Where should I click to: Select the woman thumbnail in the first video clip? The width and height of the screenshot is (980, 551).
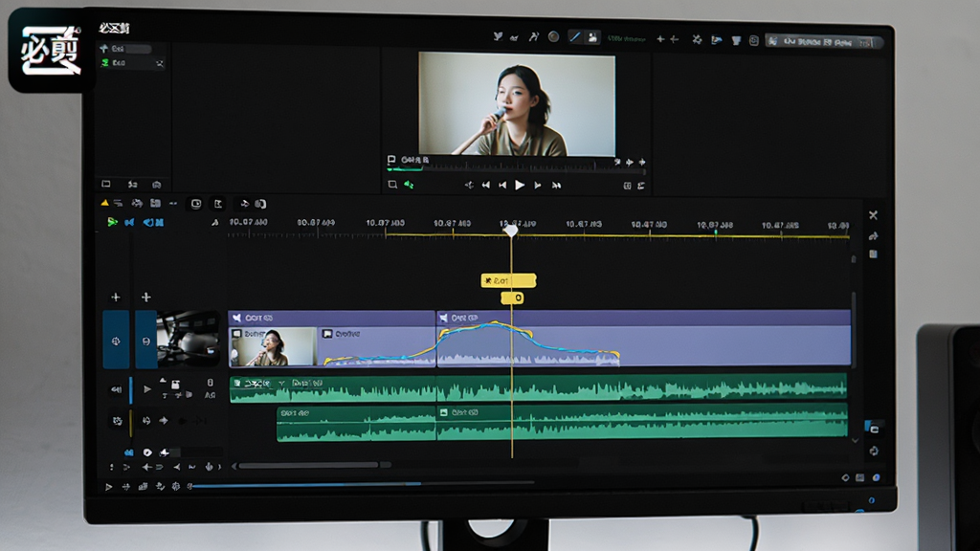tap(273, 346)
